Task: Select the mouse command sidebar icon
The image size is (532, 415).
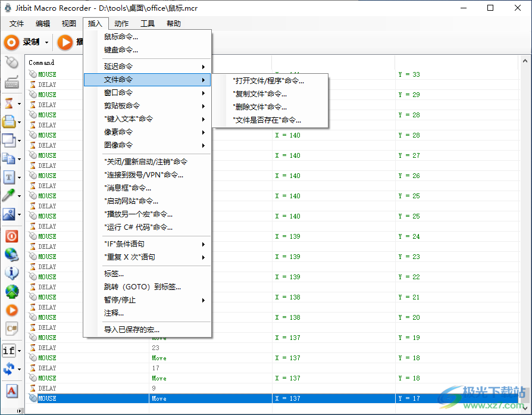Action: (x=12, y=63)
